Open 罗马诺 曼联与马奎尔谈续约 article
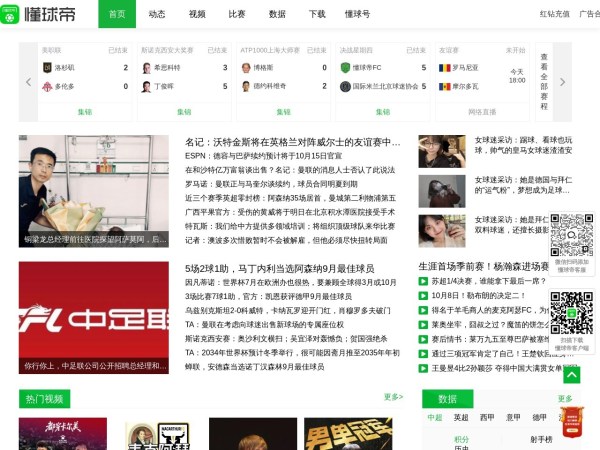The width and height of the screenshot is (600, 450). (x=271, y=184)
